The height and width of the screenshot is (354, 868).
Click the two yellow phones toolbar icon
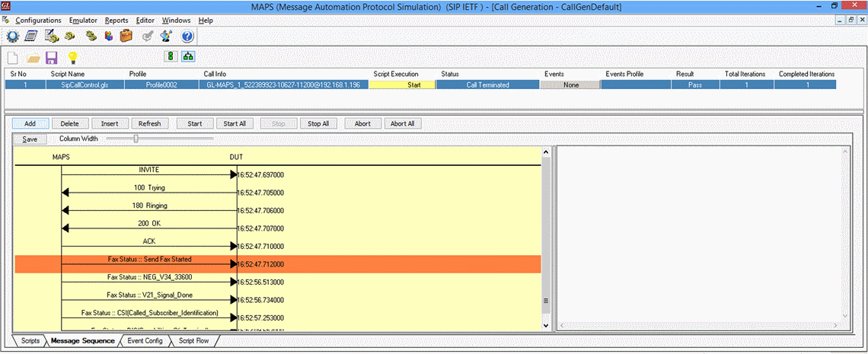[x=92, y=37]
